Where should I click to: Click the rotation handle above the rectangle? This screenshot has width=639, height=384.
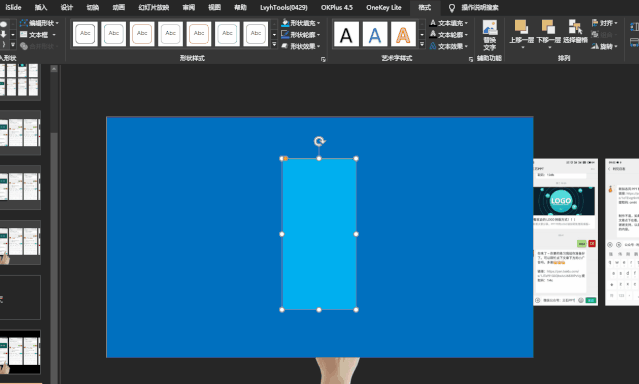pyautogui.click(x=319, y=141)
